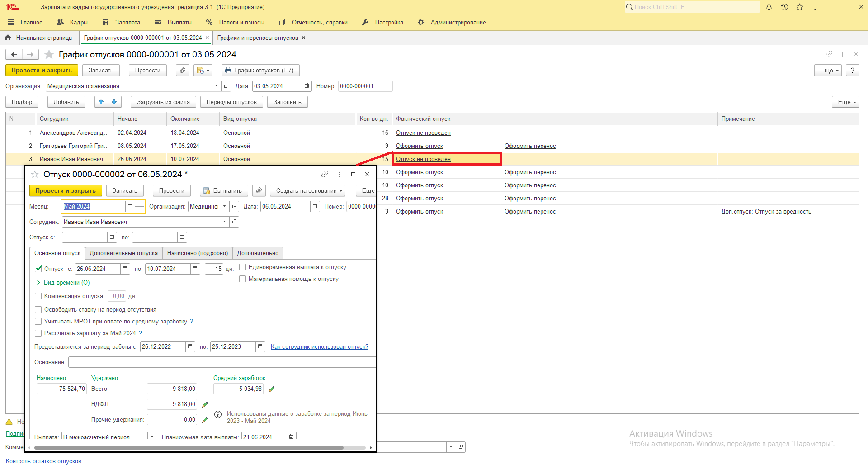Viewport: 868px width, 465px height.
Task: Switch to Дополнительные отпуска tab
Action: [x=124, y=253]
